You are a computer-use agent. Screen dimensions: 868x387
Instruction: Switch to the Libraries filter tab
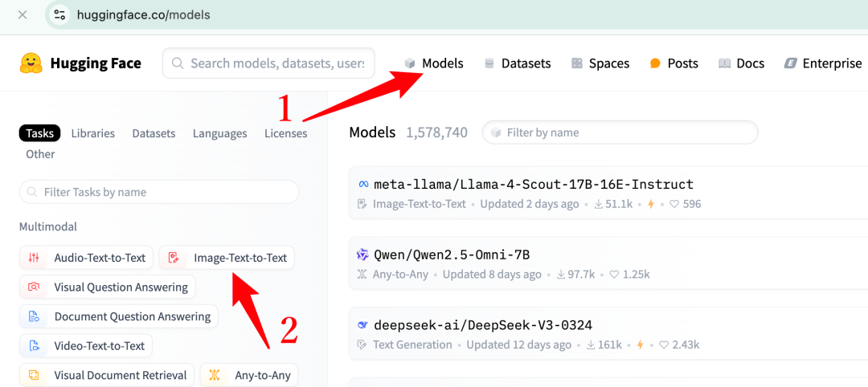pyautogui.click(x=93, y=133)
